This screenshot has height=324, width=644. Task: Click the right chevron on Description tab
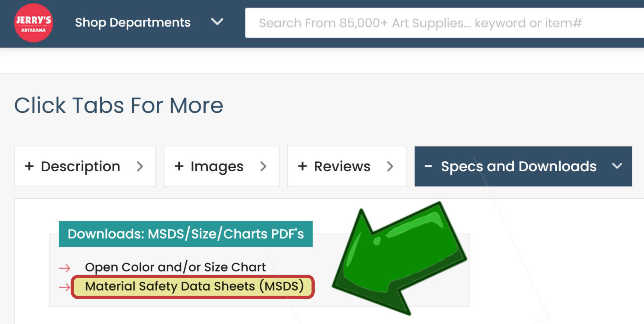click(140, 167)
